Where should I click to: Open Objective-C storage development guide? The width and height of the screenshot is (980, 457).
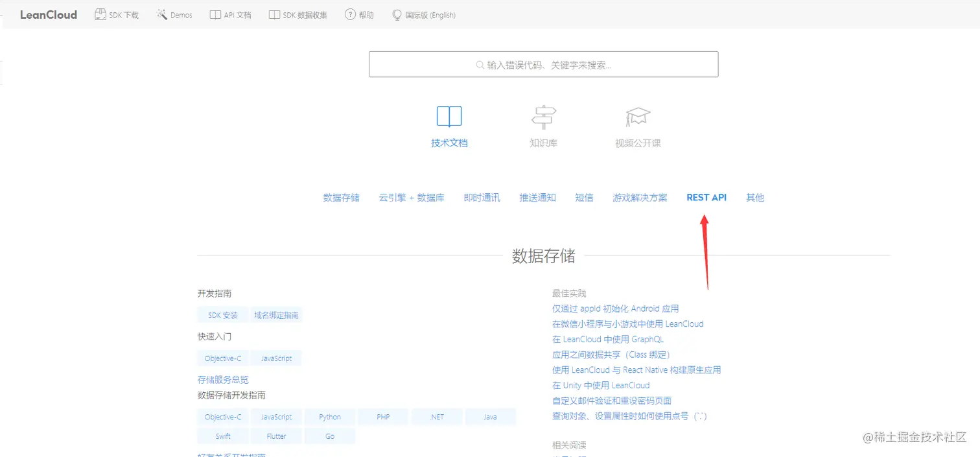click(223, 417)
